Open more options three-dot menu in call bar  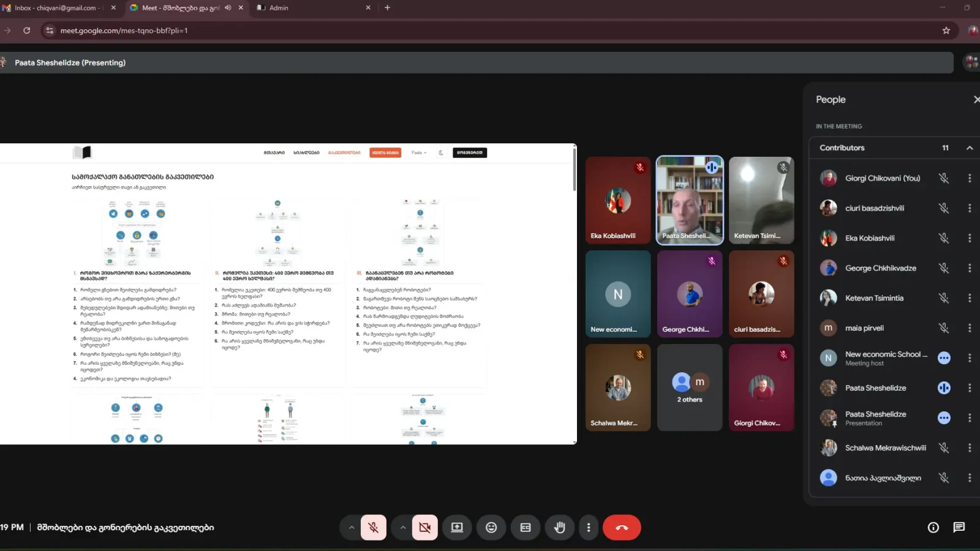[589, 528]
